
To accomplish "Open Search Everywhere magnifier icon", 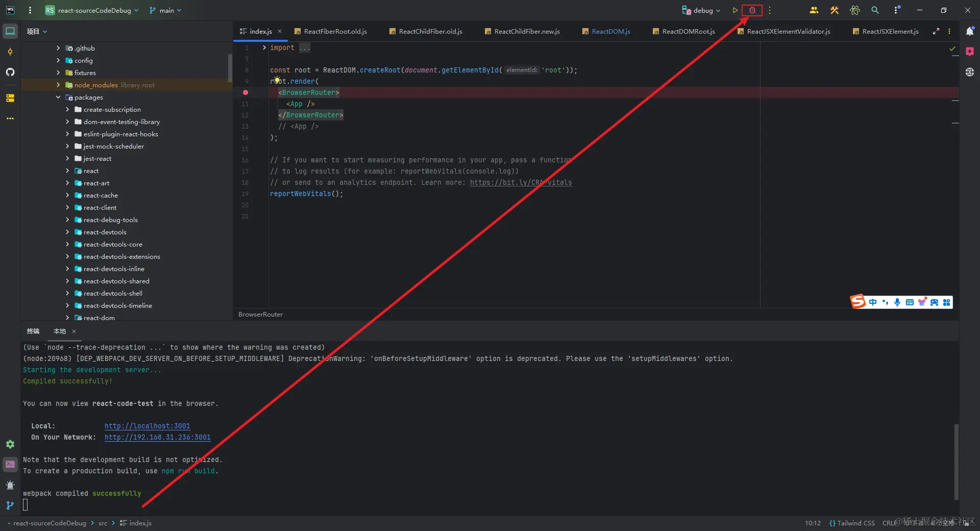I will click(x=875, y=10).
